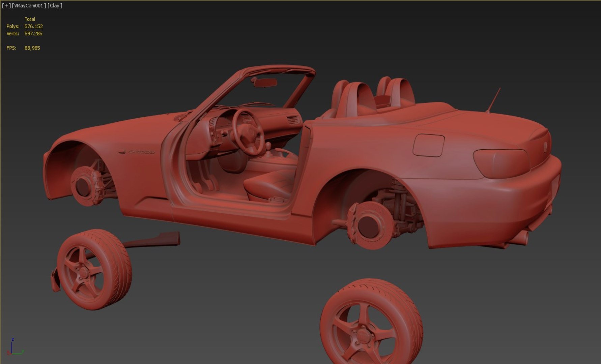Select the steering wheel in the car
Viewport: 601px width, 364px height.
point(248,132)
